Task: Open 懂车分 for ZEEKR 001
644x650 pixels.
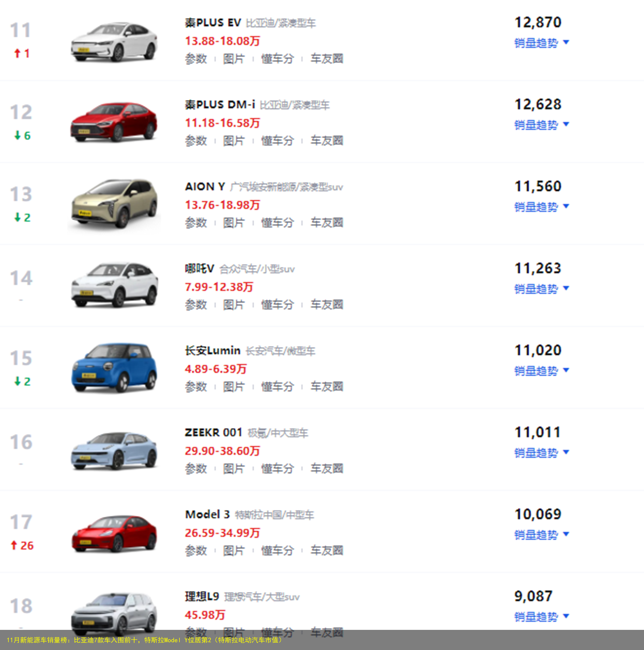Action: coord(278,469)
